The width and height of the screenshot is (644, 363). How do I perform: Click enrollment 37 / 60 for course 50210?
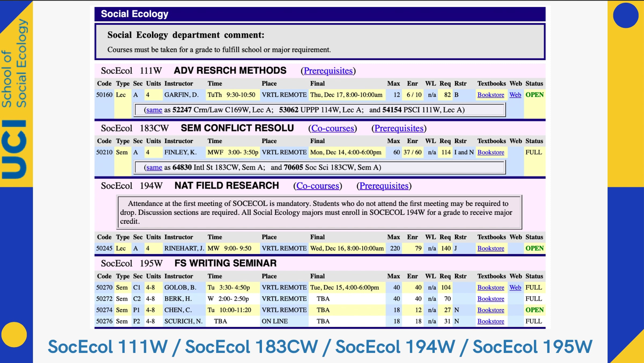point(412,152)
